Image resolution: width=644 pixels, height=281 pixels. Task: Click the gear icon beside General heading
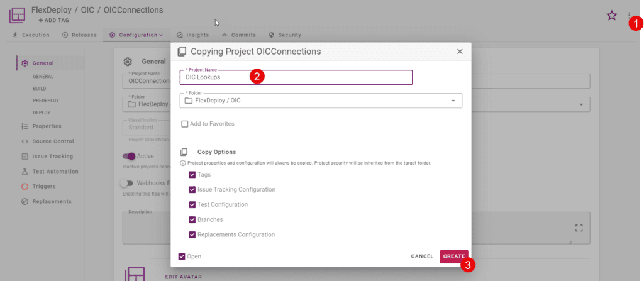(x=128, y=62)
